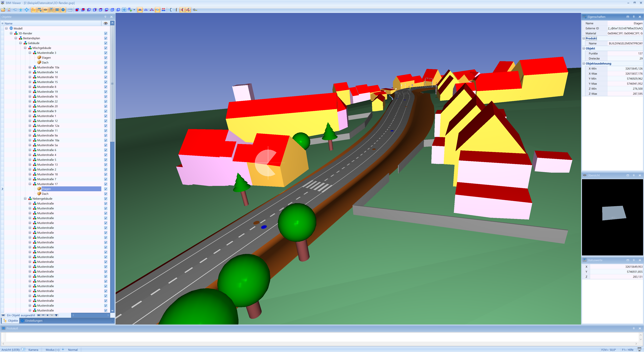Select the triangle with red vertices mode
644x352 pixels.
152,10
